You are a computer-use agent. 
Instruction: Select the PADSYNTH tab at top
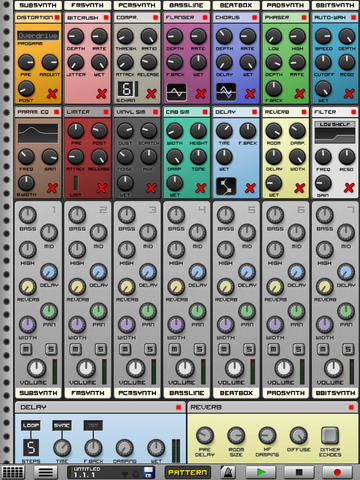click(285, 5)
